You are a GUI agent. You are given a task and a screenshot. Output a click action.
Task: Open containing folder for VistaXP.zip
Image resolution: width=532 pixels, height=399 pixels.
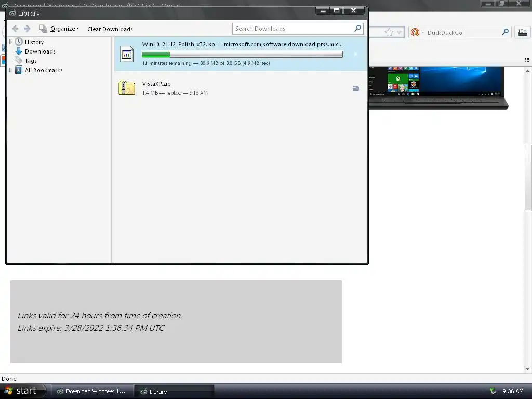pyautogui.click(x=355, y=88)
